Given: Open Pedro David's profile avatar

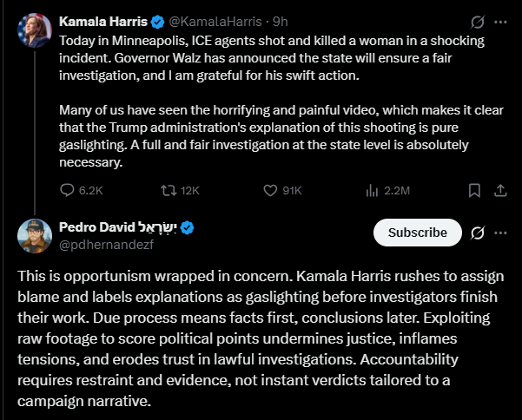Looking at the screenshot, I should coord(33,235).
